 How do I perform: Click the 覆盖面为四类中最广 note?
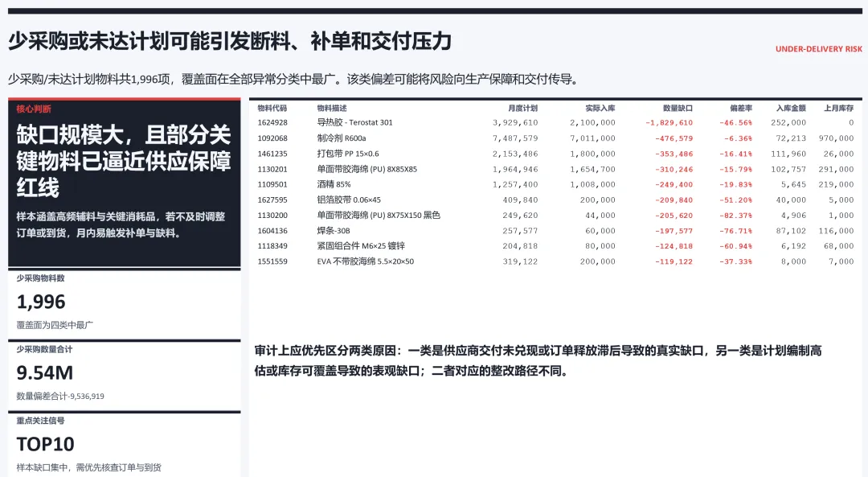[55, 325]
